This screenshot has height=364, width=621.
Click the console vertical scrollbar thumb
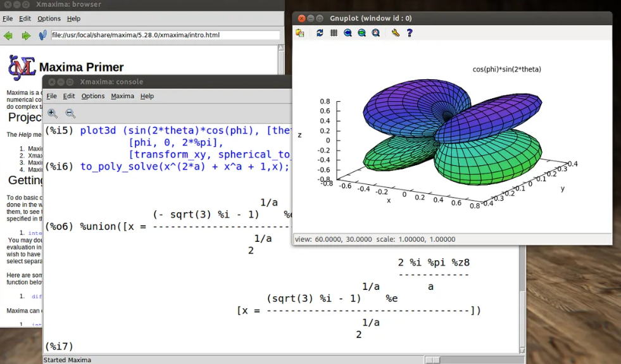coord(523,320)
